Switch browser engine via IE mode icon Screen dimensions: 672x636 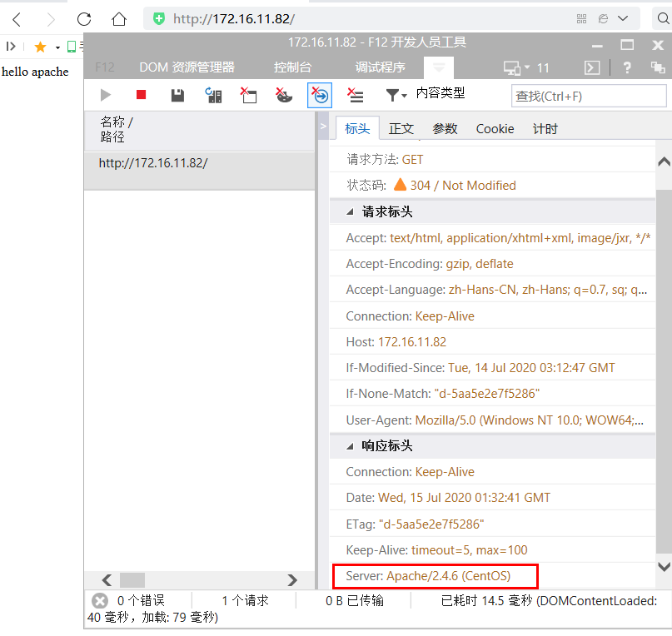603,18
